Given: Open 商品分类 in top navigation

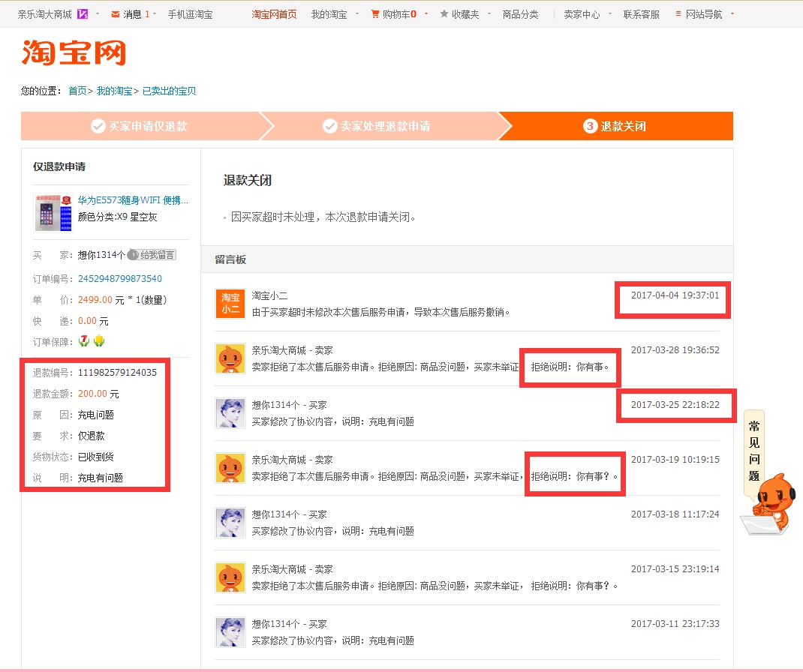Looking at the screenshot, I should click(x=520, y=14).
